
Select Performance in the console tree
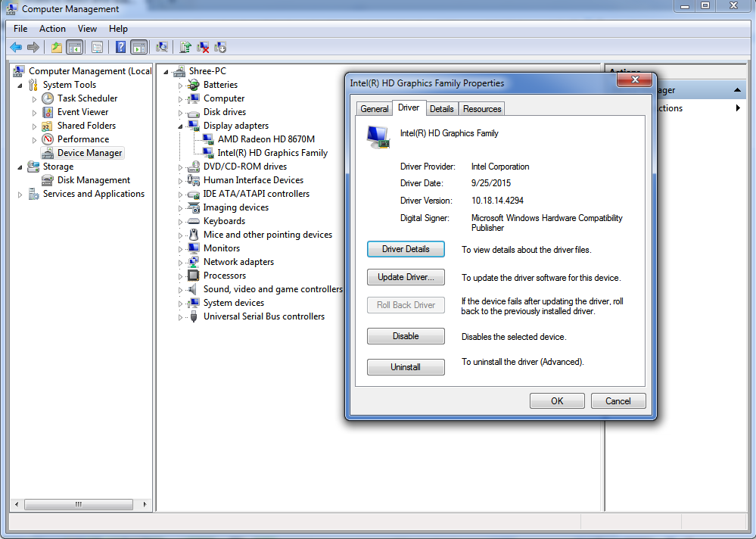click(x=83, y=139)
